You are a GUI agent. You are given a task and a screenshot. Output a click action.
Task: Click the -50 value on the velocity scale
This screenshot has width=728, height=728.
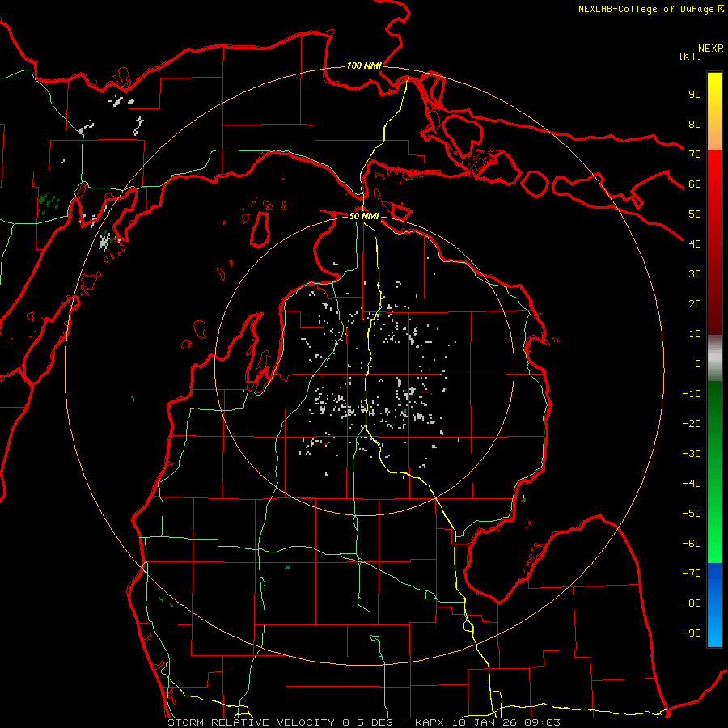692,514
